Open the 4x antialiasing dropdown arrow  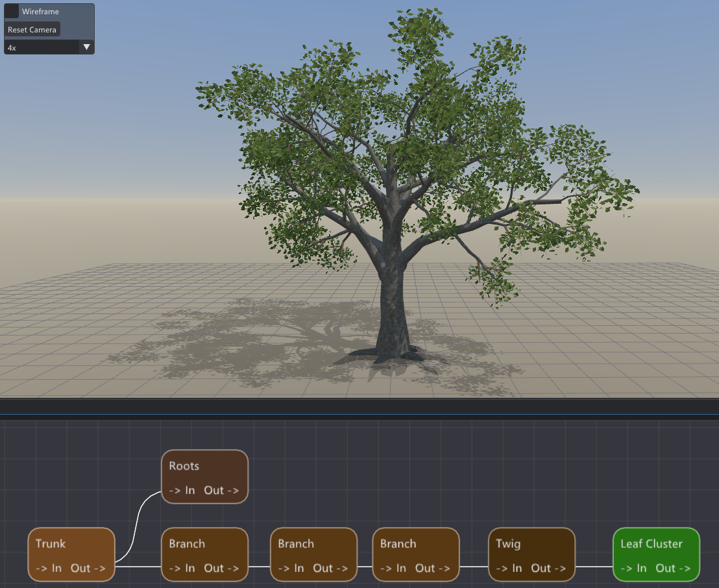tap(86, 47)
